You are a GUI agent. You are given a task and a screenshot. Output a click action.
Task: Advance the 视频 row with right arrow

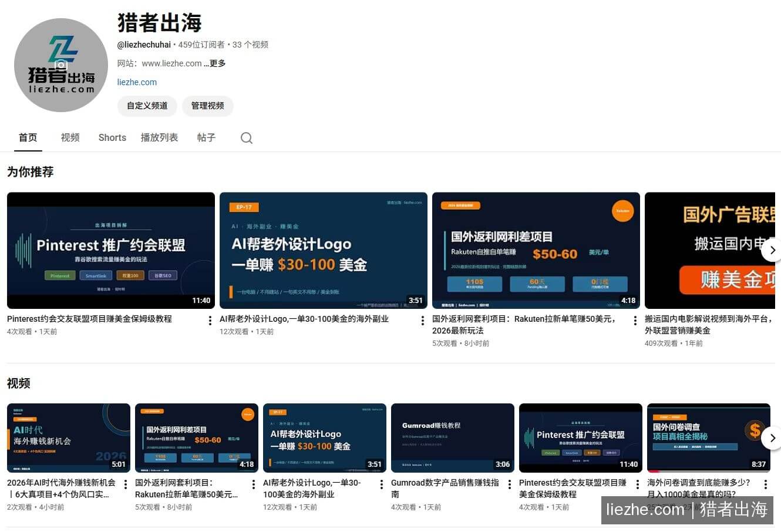[x=772, y=438]
